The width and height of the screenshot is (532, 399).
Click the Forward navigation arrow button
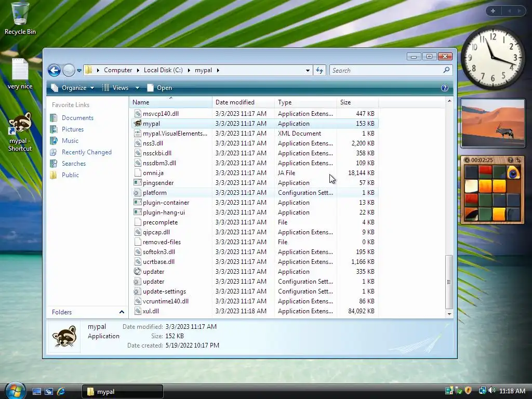pyautogui.click(x=69, y=70)
